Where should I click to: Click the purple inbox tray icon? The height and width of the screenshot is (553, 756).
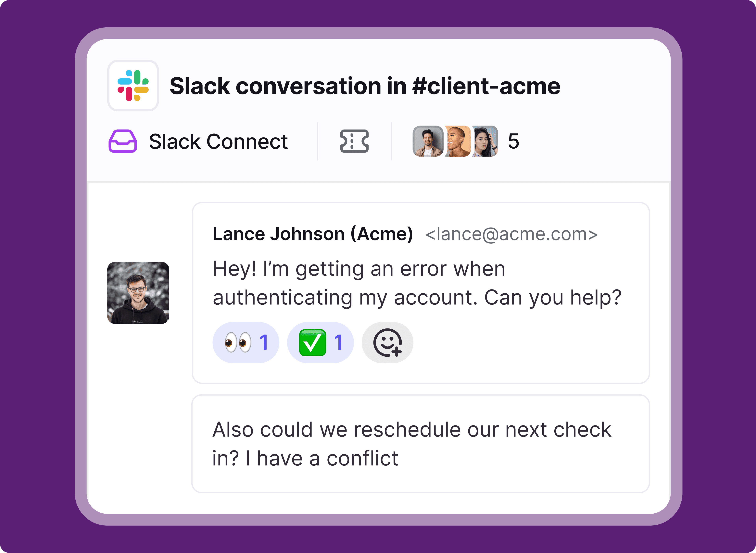pos(122,141)
